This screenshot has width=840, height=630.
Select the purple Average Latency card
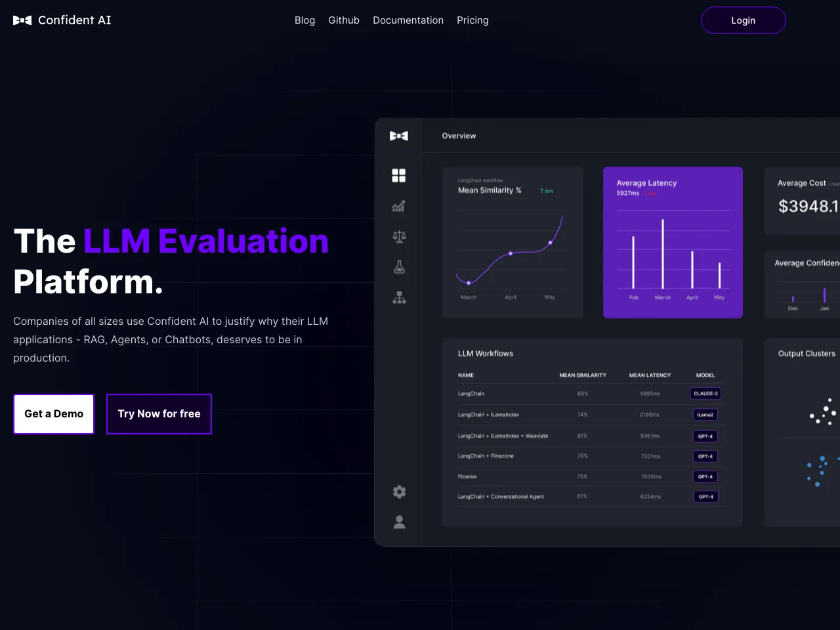pos(673,242)
